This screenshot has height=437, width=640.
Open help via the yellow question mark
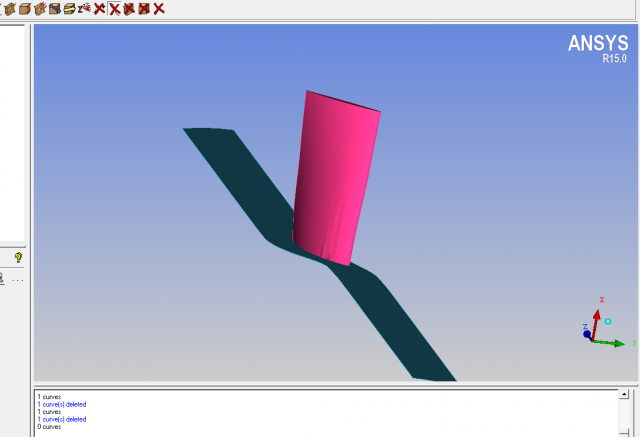tap(18, 257)
